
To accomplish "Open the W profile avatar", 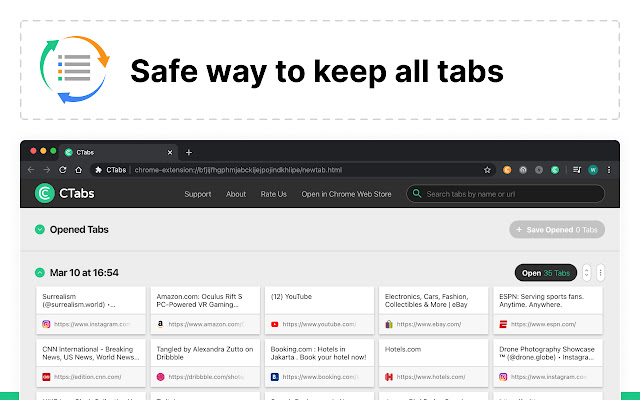I will point(593,170).
